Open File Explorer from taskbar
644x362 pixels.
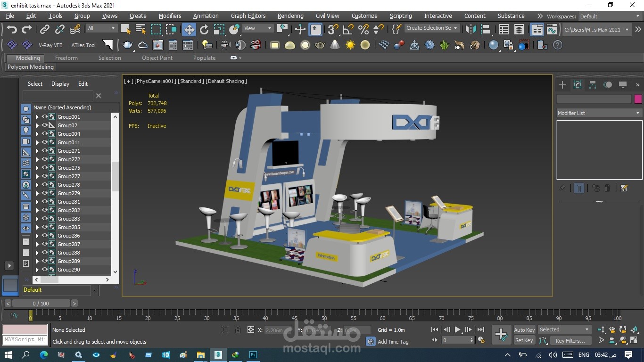[200, 354]
